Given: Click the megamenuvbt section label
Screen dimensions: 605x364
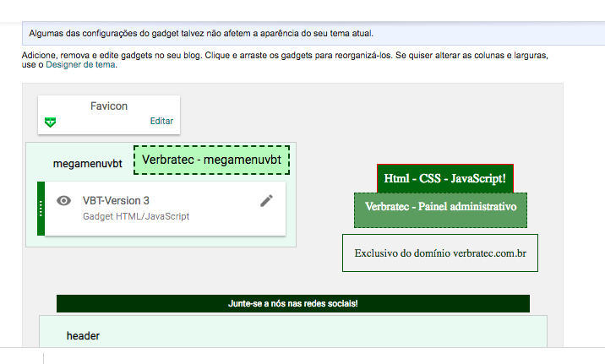Looking at the screenshot, I should point(88,164).
